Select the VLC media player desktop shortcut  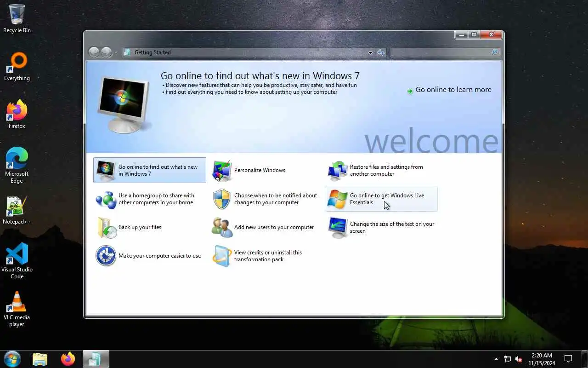pyautogui.click(x=17, y=309)
